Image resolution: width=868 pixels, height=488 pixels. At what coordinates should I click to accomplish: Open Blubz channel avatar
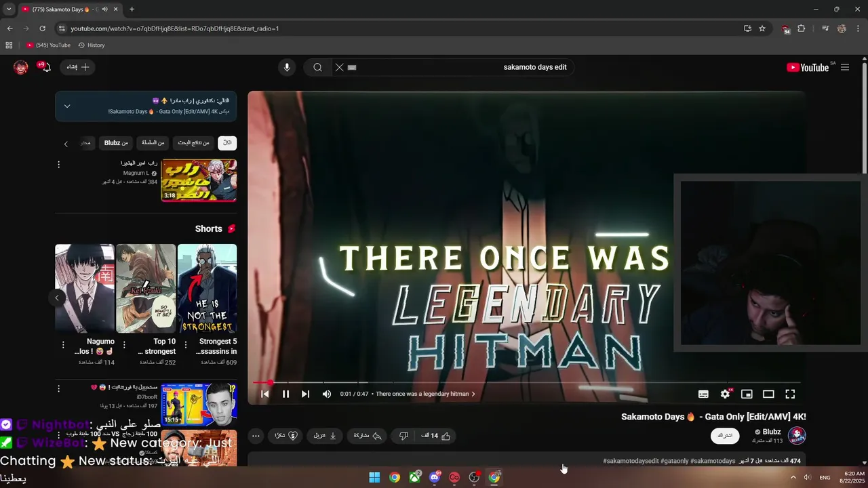797,436
